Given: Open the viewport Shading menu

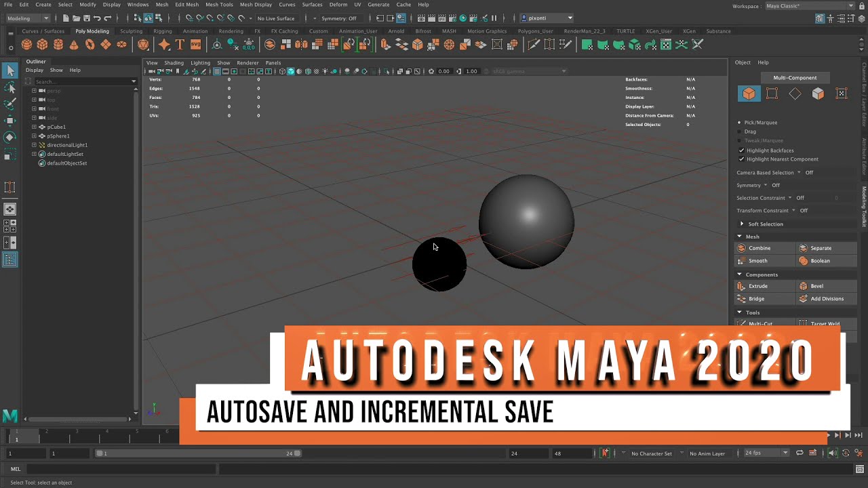Looking at the screenshot, I should (x=174, y=63).
